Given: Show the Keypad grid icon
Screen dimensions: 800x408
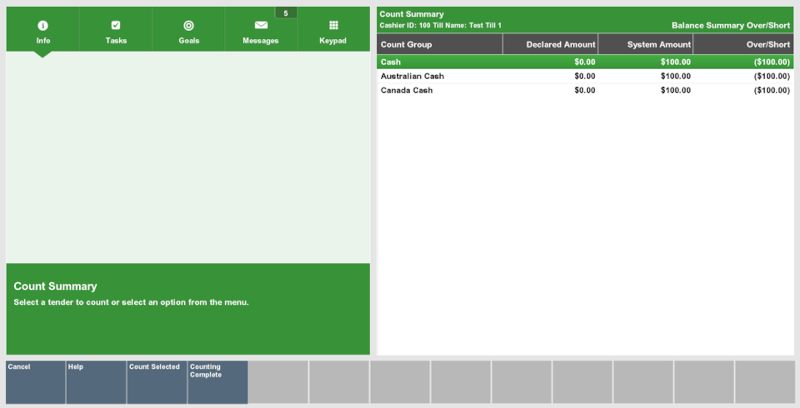Looking at the screenshot, I should (x=333, y=25).
